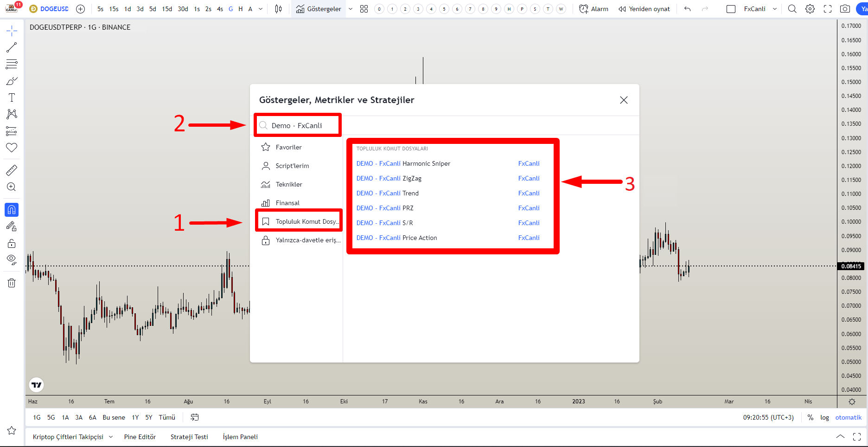
Task: Select the G daily timeframe
Action: click(231, 9)
